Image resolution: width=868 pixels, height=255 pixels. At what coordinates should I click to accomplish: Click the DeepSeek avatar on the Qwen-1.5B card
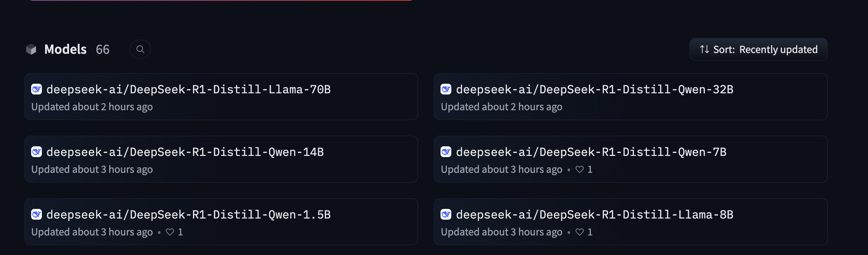point(37,215)
